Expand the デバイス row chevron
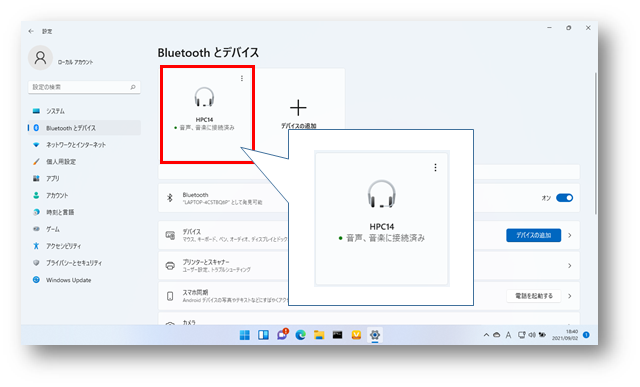The height and width of the screenshot is (387, 640). click(570, 236)
